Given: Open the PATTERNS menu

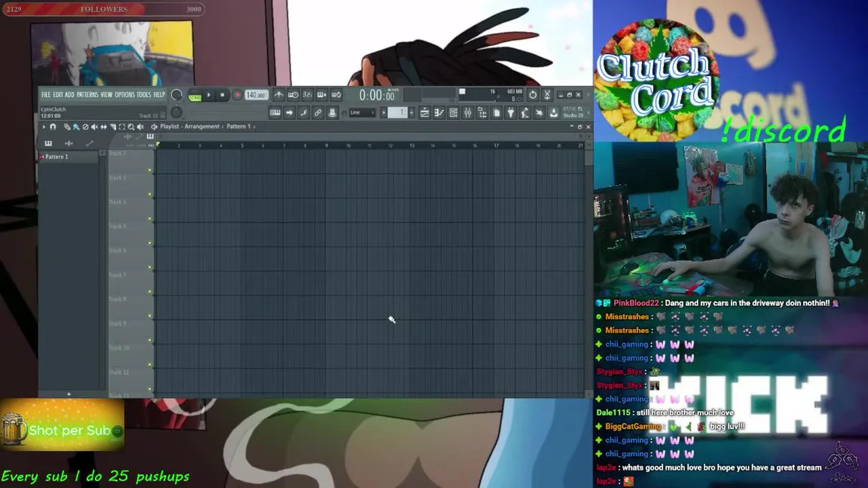Looking at the screenshot, I should [x=87, y=95].
